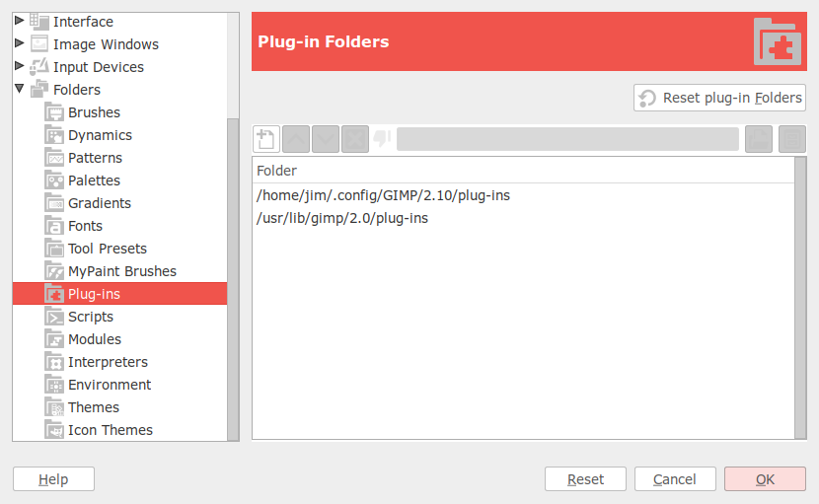The image size is (819, 504).
Task: Select the Themes label in the tree
Action: (94, 407)
